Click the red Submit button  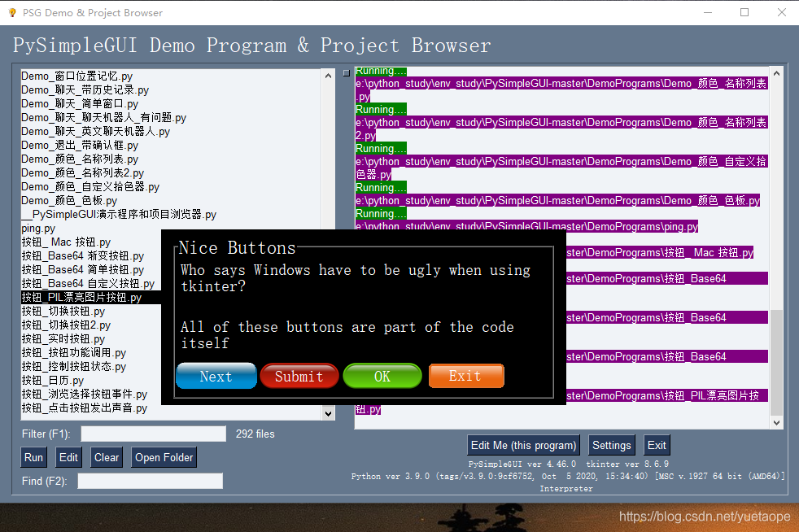[299, 376]
